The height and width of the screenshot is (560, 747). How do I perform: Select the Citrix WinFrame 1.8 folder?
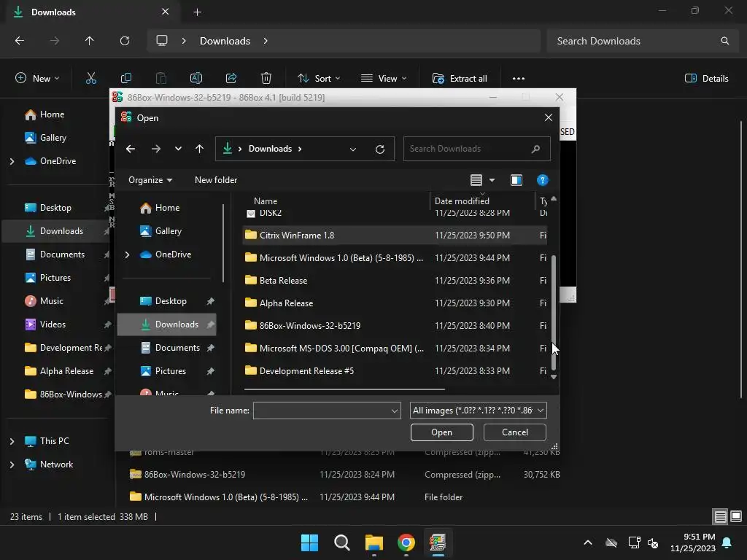click(395, 236)
